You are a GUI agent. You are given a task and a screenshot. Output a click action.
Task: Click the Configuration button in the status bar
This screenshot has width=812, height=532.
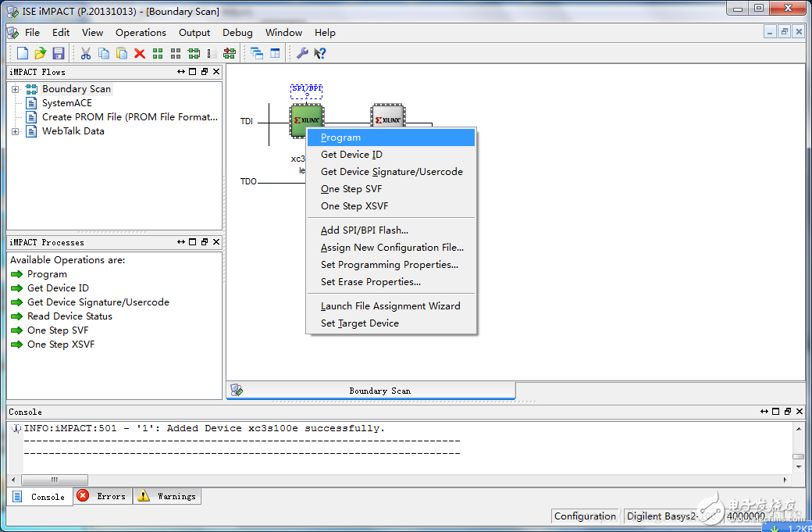pos(585,516)
